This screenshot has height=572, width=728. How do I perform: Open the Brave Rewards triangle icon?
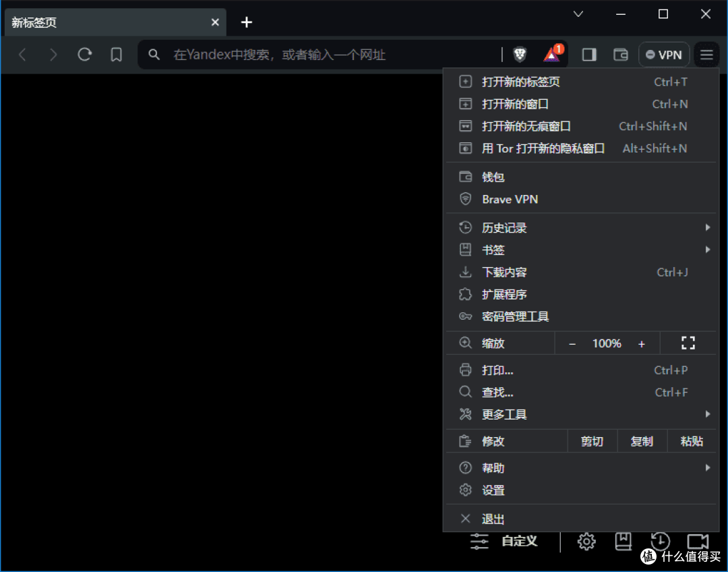[552, 55]
